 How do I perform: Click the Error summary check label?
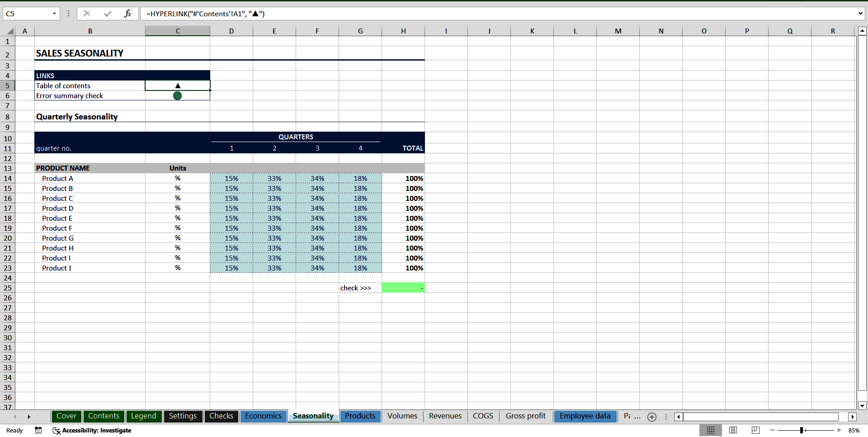(70, 96)
